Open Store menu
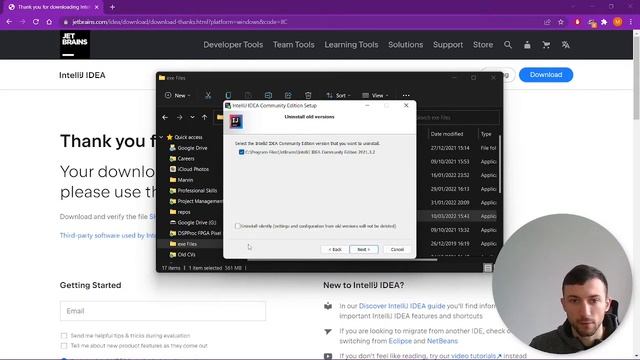 (483, 45)
